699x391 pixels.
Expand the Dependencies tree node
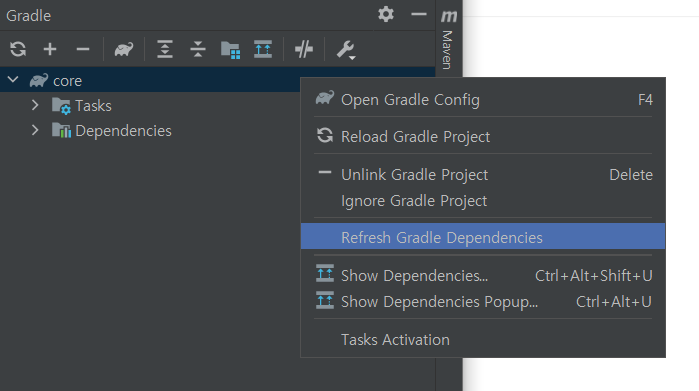tap(35, 130)
